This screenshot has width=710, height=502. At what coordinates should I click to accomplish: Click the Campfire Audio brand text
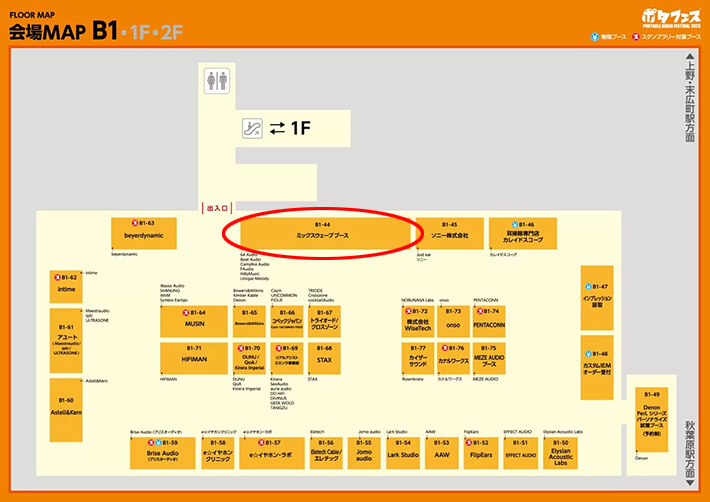click(x=254, y=264)
